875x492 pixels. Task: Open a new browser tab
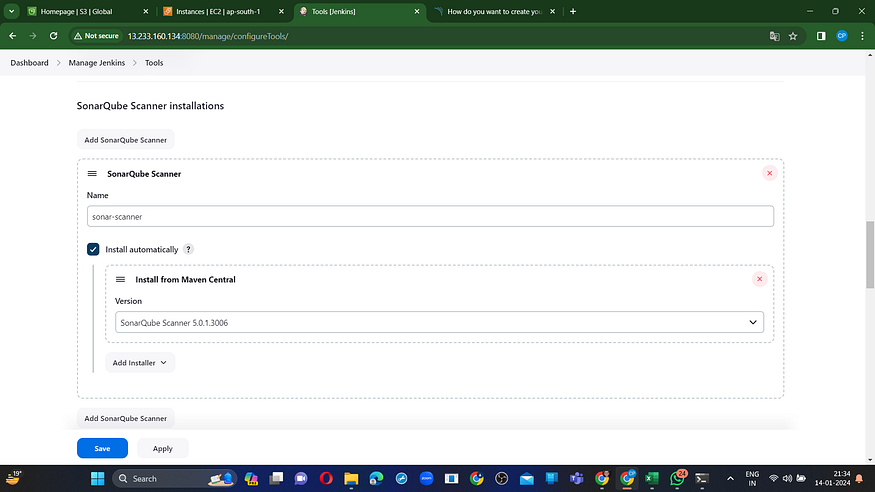[x=573, y=11]
